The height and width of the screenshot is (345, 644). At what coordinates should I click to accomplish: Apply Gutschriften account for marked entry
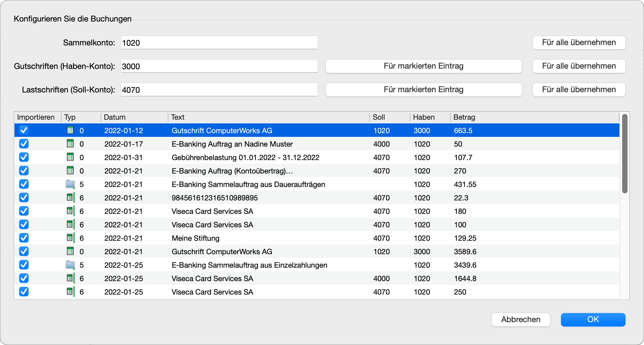pos(423,66)
